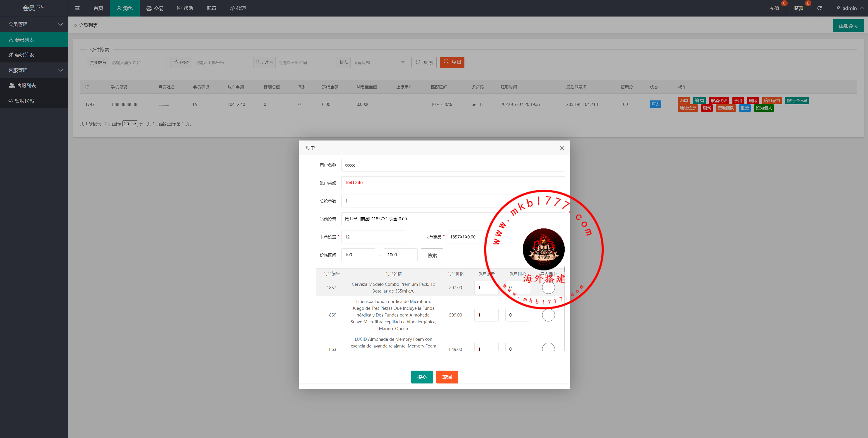Screen dimensions: 868x438
Task: Open 客服代码 in sidebar
Action: 34,100
